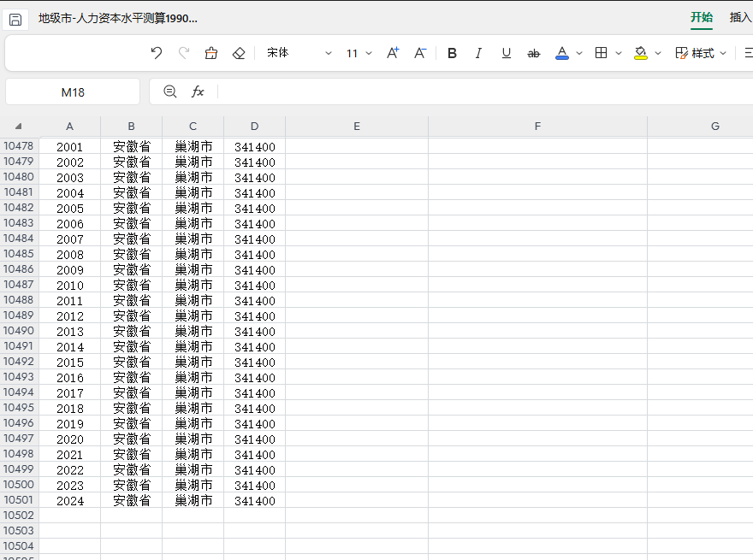Toggle bold formatting
The width and height of the screenshot is (753, 560).
tap(452, 53)
